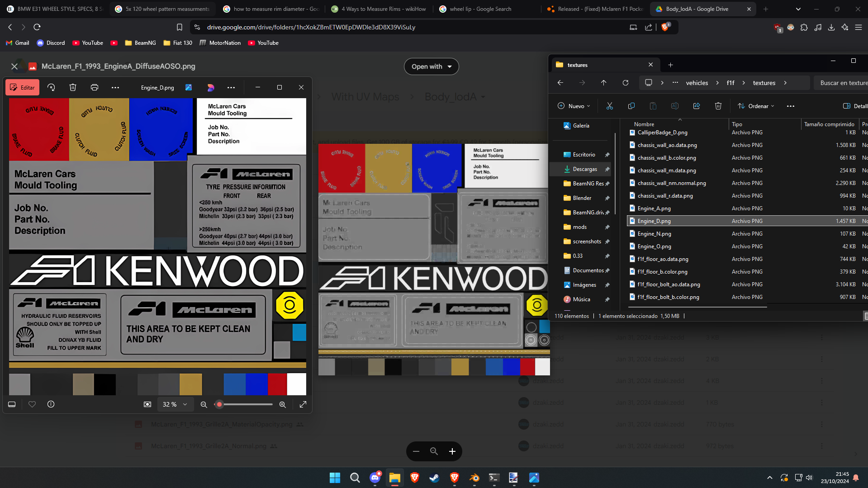Screen dimensions: 868x488
Task: Open the 32 % zoom dropdown
Action: pyautogui.click(x=175, y=404)
